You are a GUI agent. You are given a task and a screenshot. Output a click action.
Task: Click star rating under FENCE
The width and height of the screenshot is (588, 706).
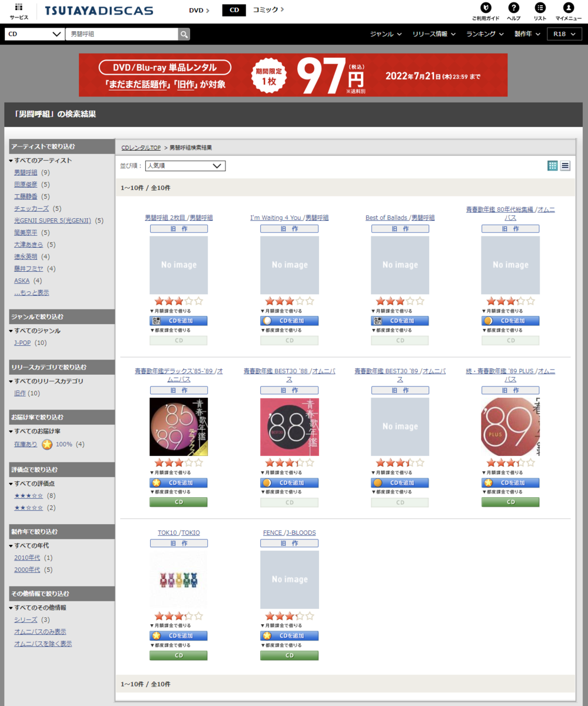point(289,616)
